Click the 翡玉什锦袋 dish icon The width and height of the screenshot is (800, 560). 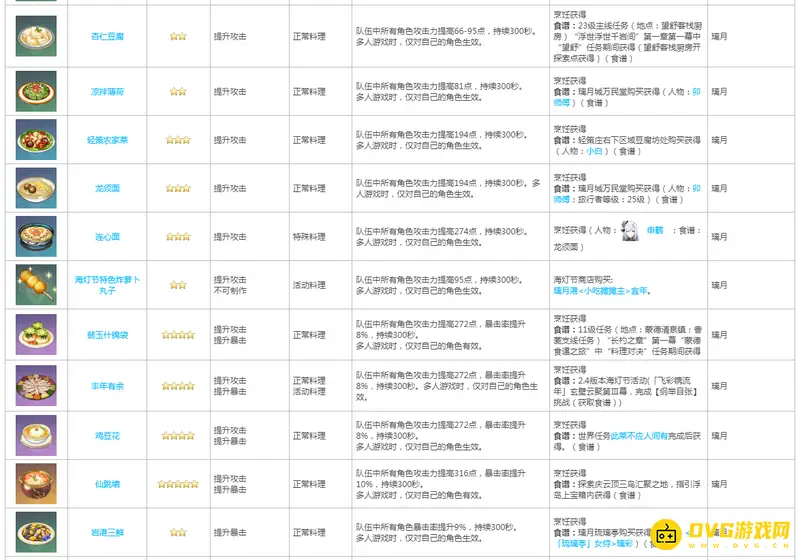[36, 334]
